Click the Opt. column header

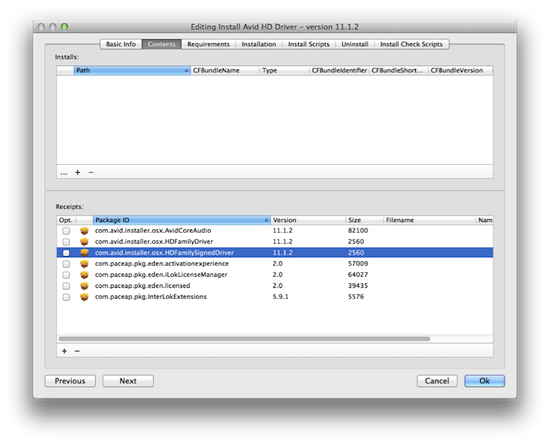[x=66, y=220]
